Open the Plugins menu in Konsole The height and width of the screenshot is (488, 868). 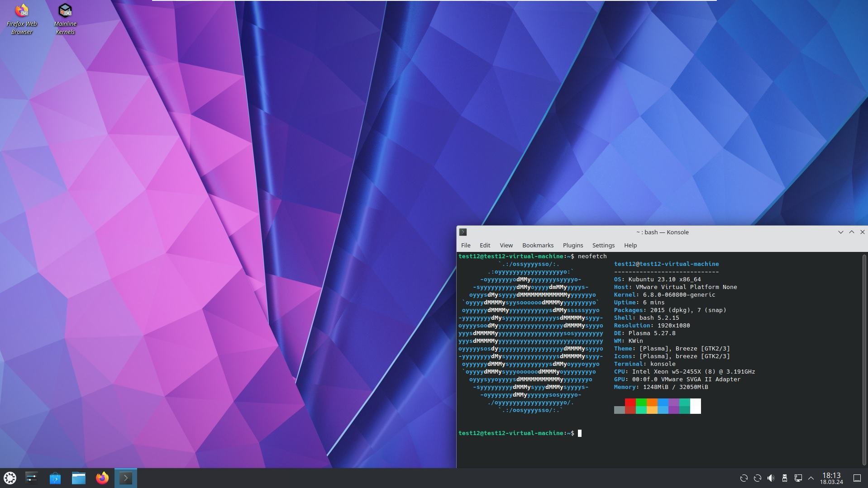click(x=572, y=245)
